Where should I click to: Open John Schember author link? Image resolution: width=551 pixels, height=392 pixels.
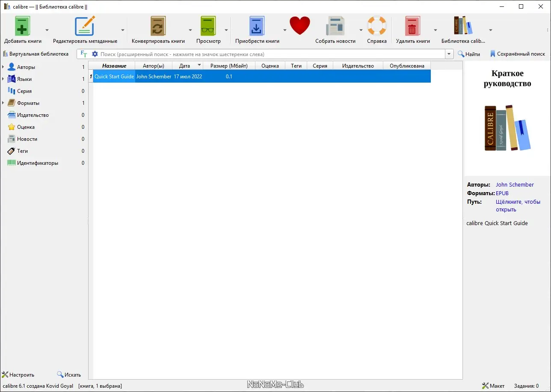click(515, 185)
